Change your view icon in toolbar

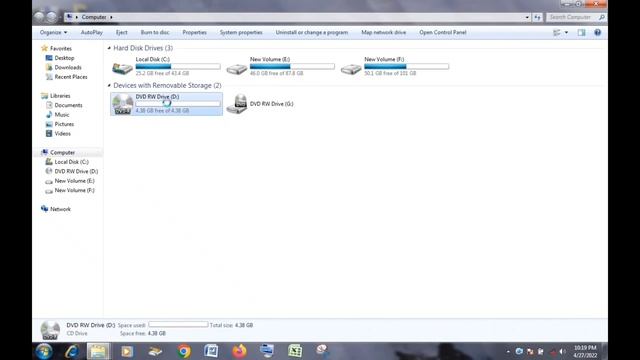557,32
